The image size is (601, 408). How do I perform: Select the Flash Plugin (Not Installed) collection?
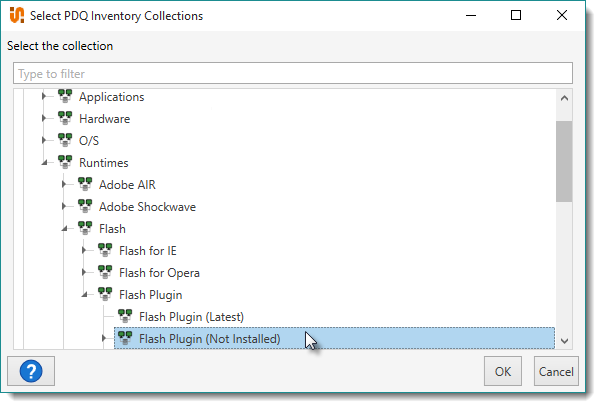coord(210,339)
